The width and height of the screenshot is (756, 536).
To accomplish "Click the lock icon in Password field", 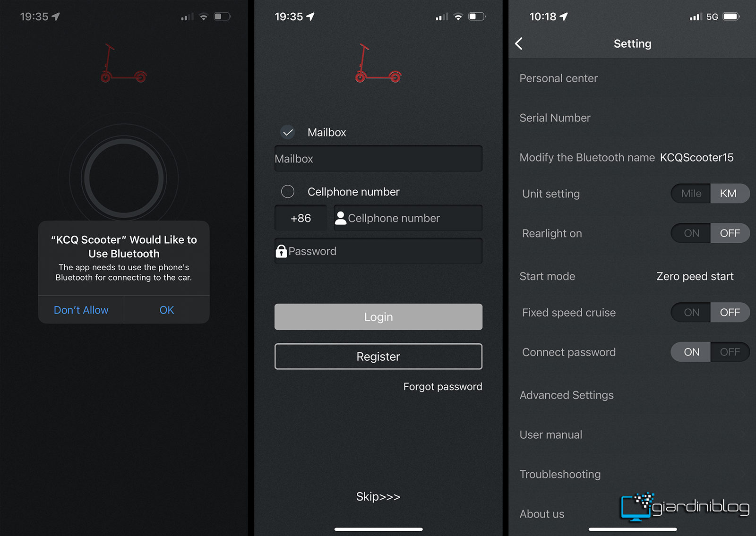I will click(281, 251).
